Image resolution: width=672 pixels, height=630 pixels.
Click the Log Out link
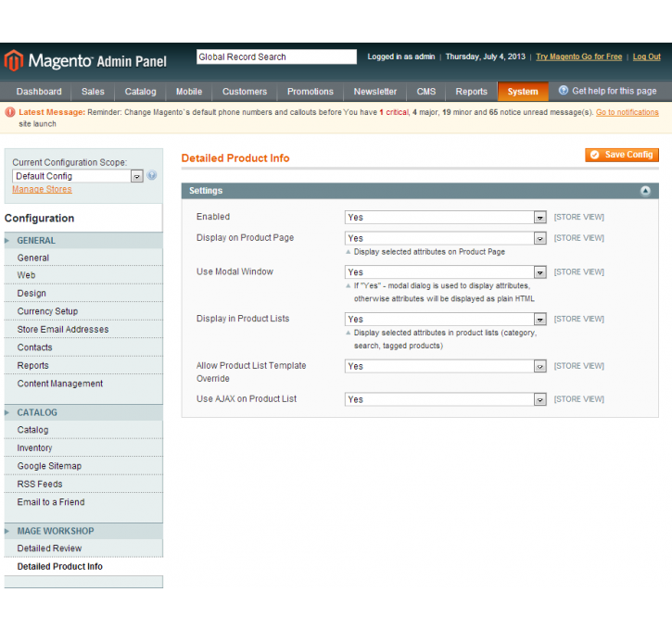(x=646, y=57)
